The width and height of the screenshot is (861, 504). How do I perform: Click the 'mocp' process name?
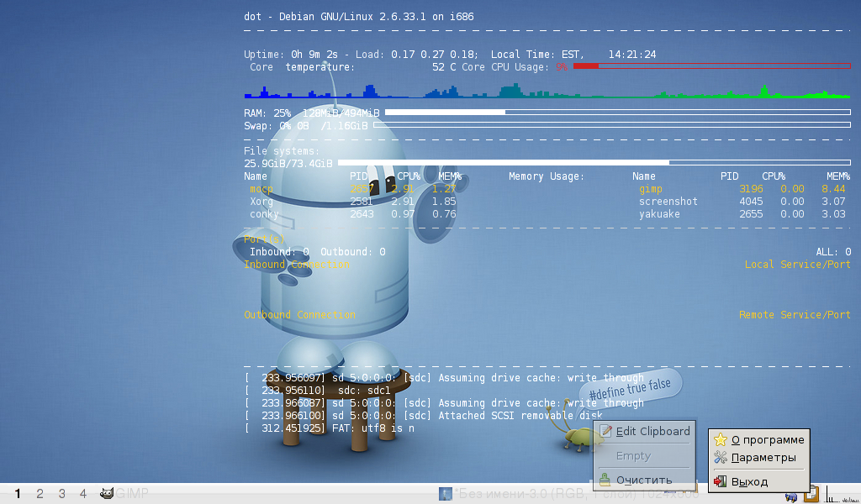coord(261,189)
